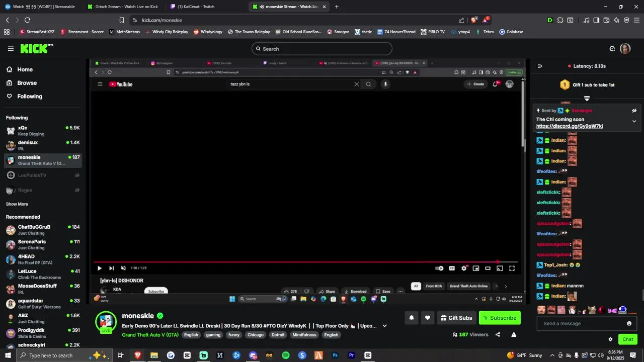Open the Brave Wallet icon

tap(606, 20)
